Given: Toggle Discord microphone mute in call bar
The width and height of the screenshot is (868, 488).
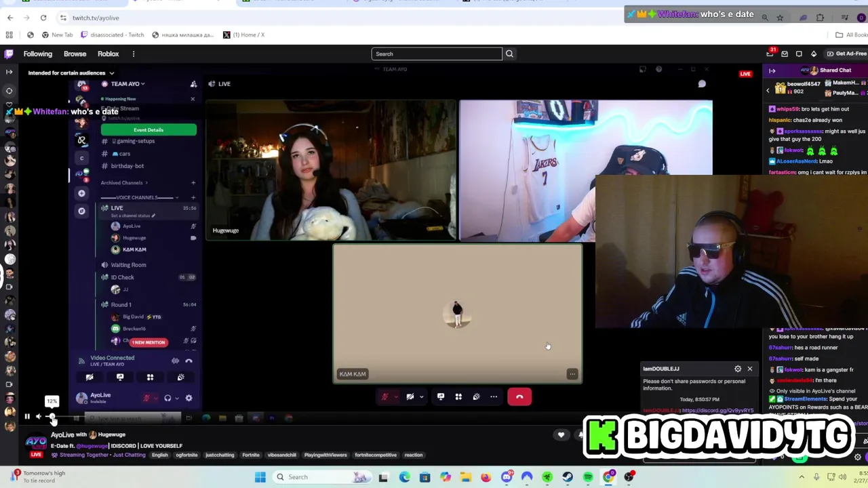Looking at the screenshot, I should [384, 396].
